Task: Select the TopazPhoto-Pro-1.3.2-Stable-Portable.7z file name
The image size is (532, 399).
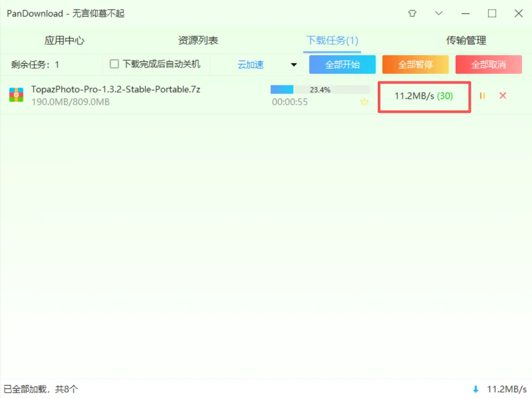Action: pos(115,89)
